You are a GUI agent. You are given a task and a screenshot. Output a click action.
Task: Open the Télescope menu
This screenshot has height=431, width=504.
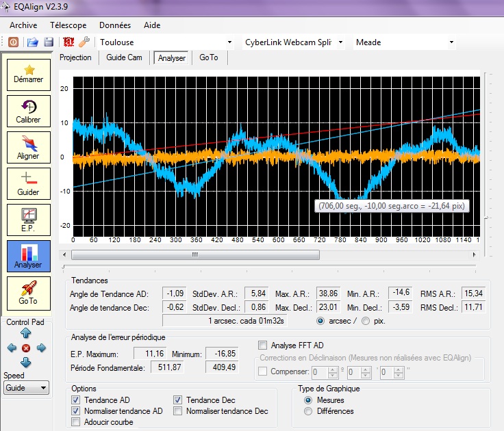click(x=68, y=25)
